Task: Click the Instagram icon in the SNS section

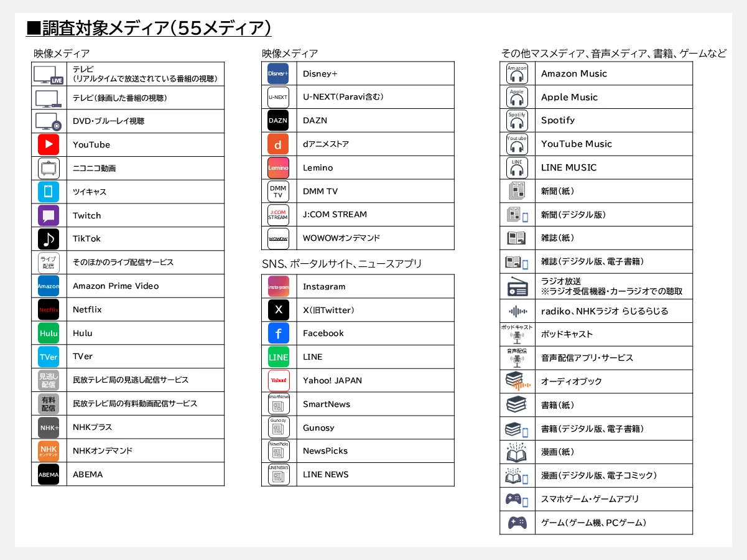Action: pos(278,286)
